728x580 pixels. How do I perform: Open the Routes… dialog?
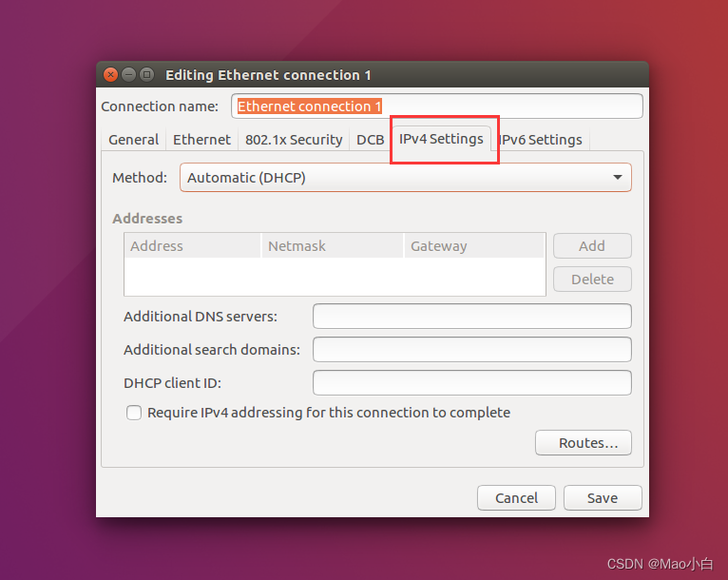584,442
